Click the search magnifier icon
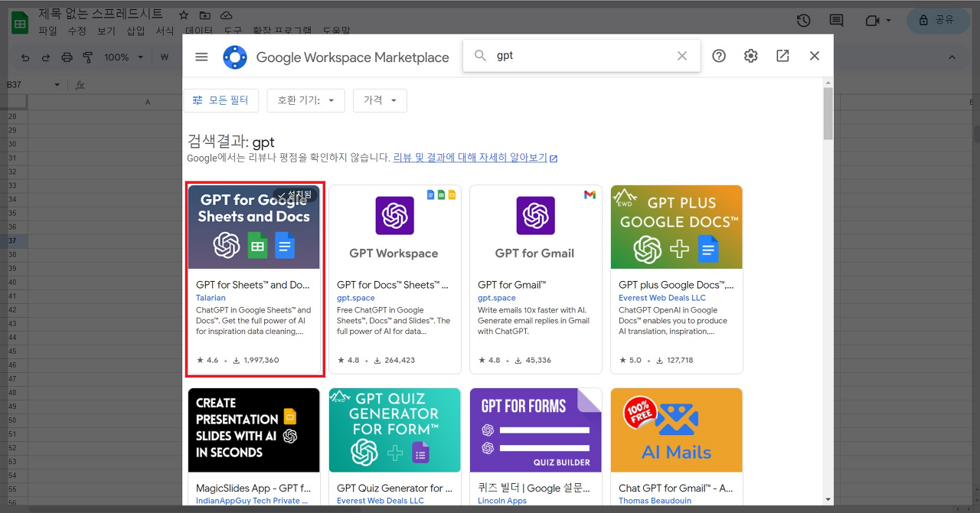The width and height of the screenshot is (980, 513). coord(481,56)
